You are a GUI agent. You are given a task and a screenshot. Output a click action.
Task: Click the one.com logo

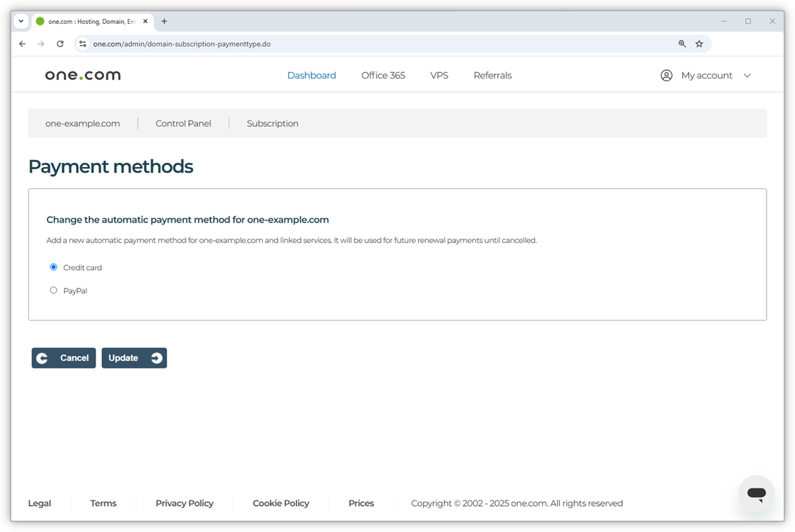[82, 74]
